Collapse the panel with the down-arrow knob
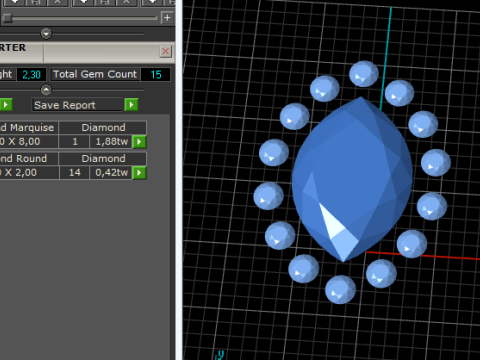Viewport: 480px width, 360px height. pos(46,34)
